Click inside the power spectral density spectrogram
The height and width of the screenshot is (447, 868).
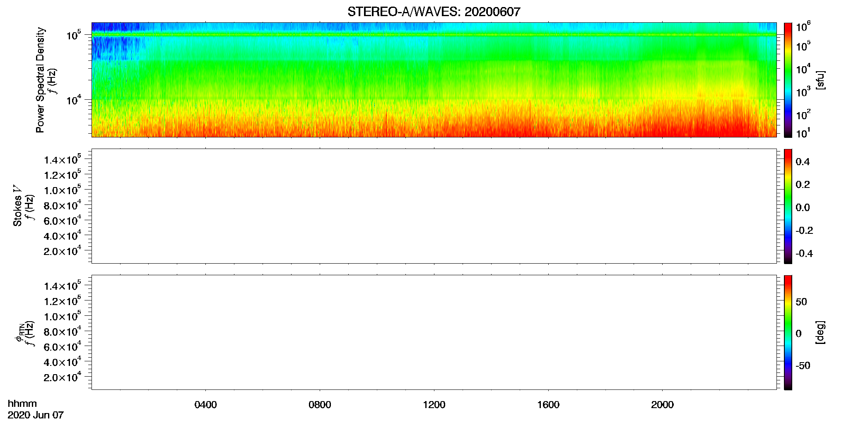tap(434, 80)
